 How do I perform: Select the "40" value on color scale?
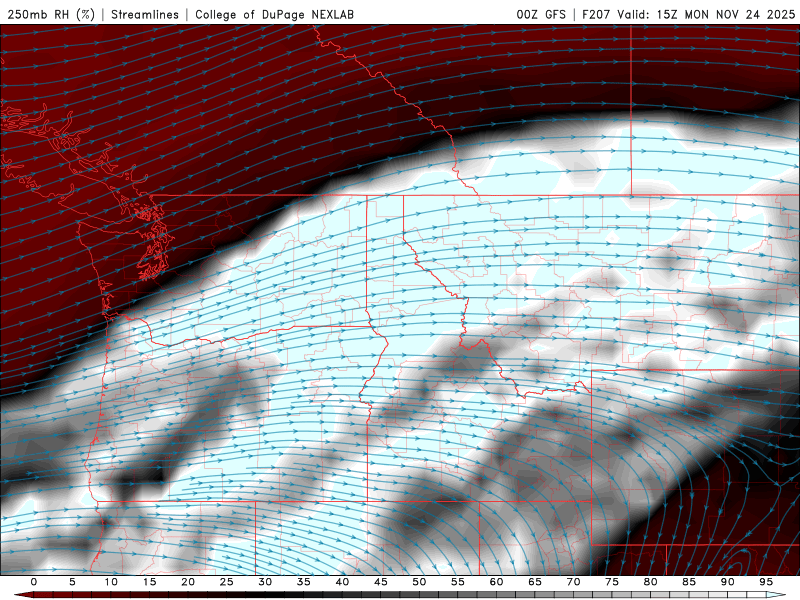click(x=342, y=582)
